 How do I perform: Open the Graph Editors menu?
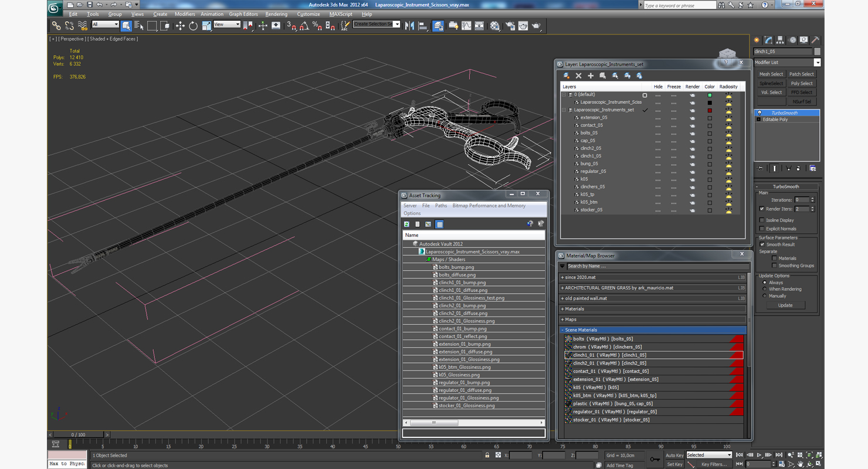(243, 14)
